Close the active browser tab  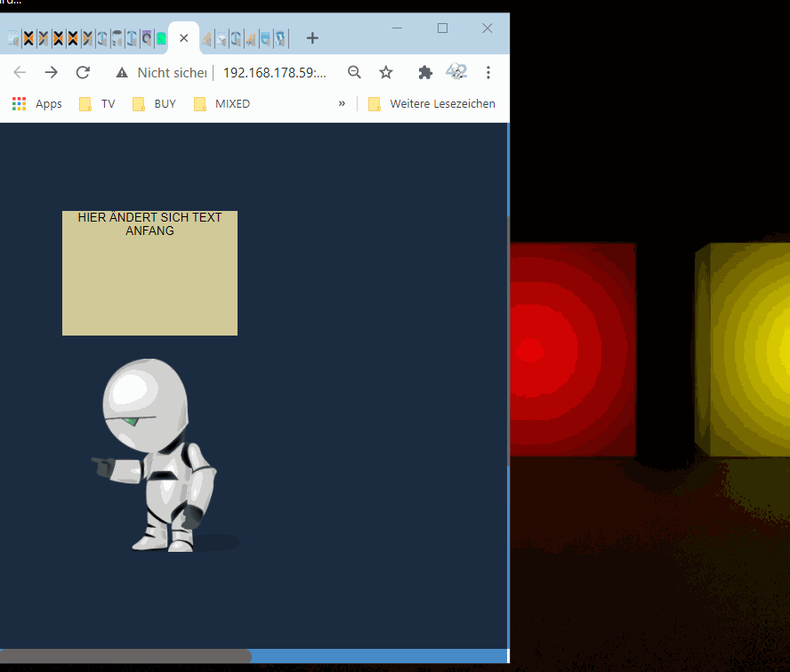click(x=184, y=38)
